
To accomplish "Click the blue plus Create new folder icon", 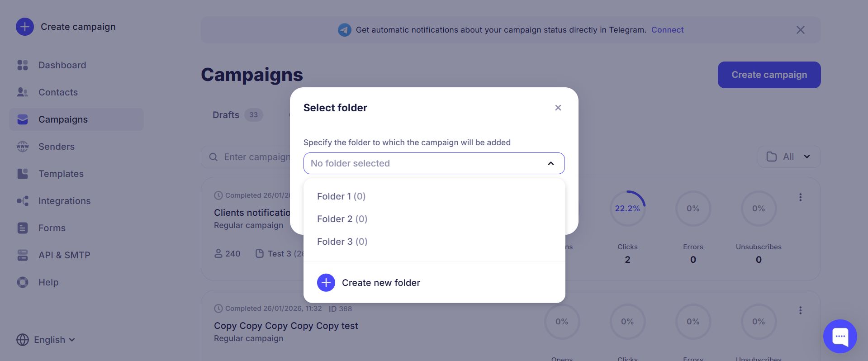I will point(326,283).
